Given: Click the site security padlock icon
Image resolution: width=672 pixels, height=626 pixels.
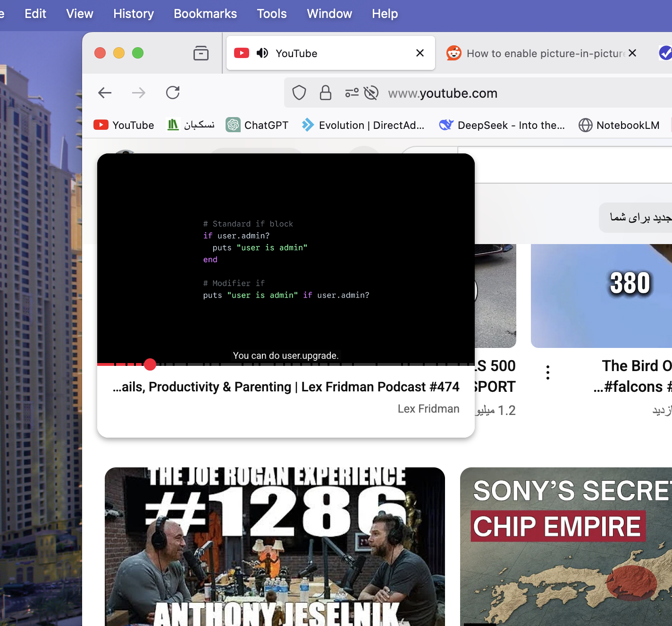Looking at the screenshot, I should pyautogui.click(x=326, y=93).
